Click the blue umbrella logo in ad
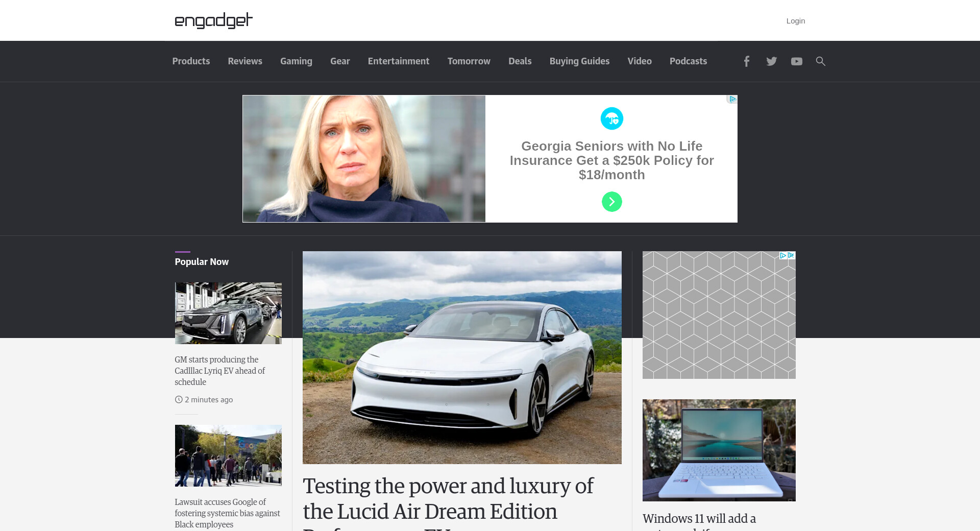This screenshot has width=980, height=531. (x=611, y=118)
